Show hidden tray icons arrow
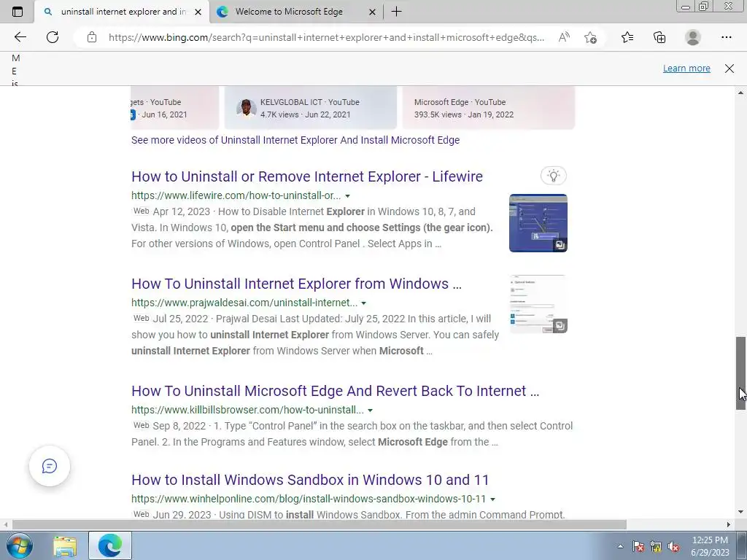 [x=620, y=546]
